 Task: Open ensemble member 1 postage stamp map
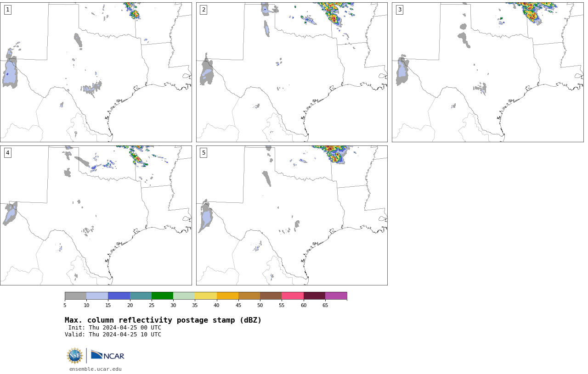pos(96,72)
